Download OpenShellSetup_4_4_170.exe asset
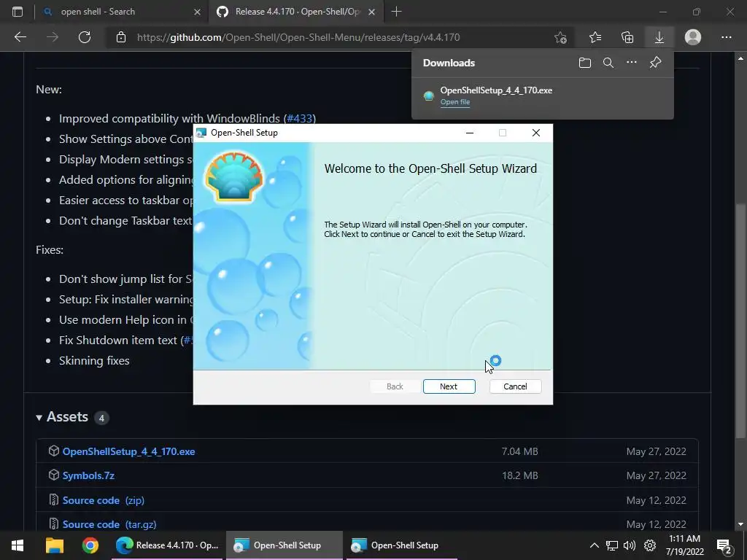 pyautogui.click(x=128, y=451)
